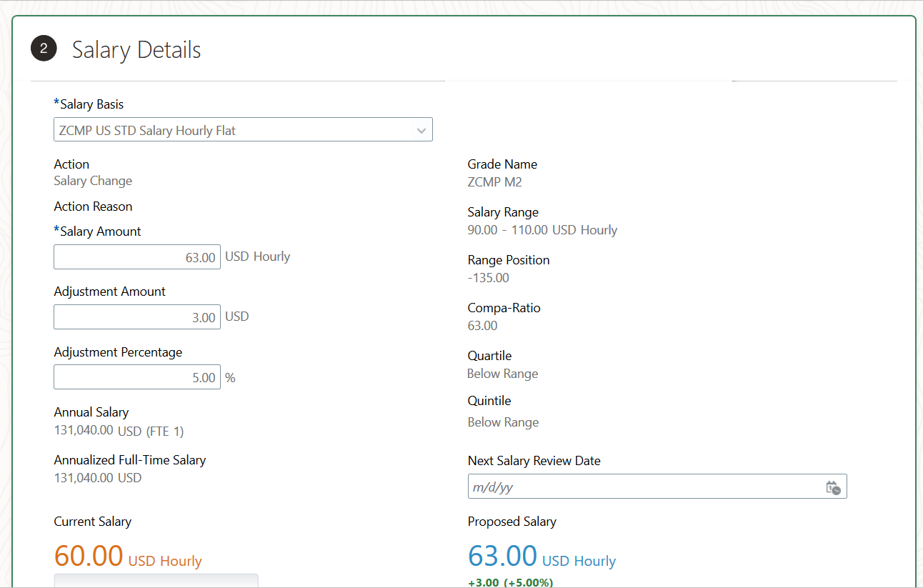This screenshot has width=923, height=588.
Task: Focus the Adjustment Amount input box
Action: [x=137, y=317]
